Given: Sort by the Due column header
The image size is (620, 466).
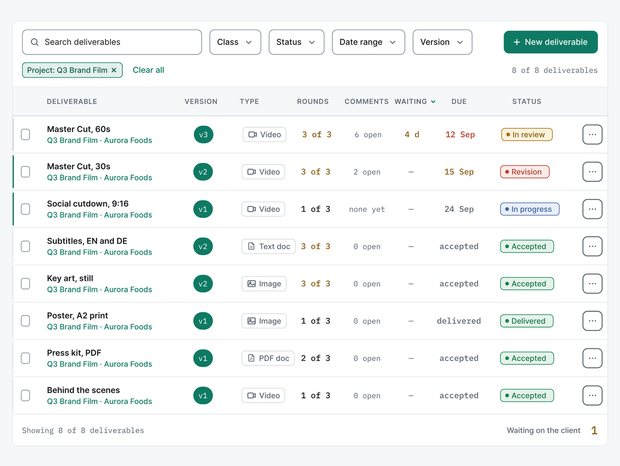Looking at the screenshot, I should 459,102.
